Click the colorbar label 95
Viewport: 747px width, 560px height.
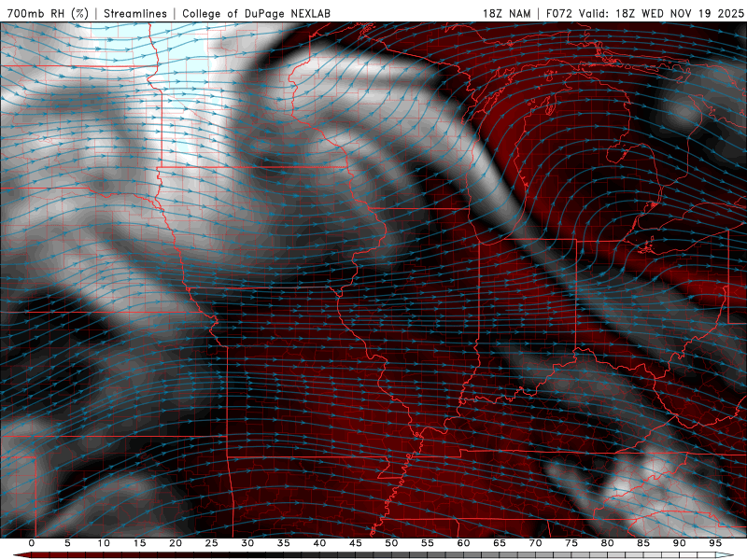tap(715, 543)
